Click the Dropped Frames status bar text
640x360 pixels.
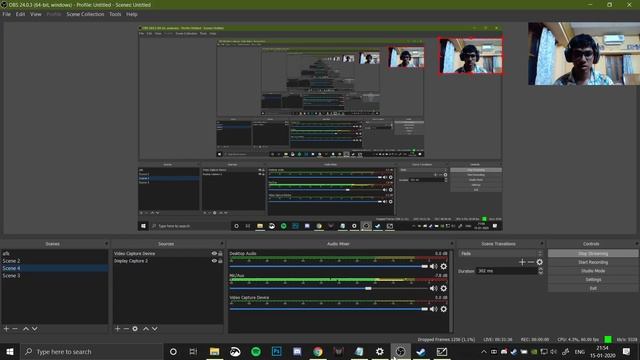pos(446,340)
